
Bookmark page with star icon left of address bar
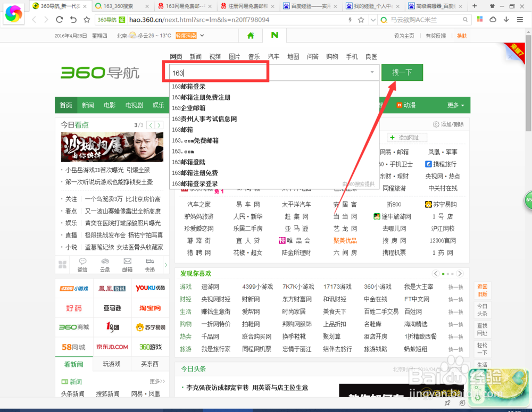pyautogui.click(x=87, y=20)
